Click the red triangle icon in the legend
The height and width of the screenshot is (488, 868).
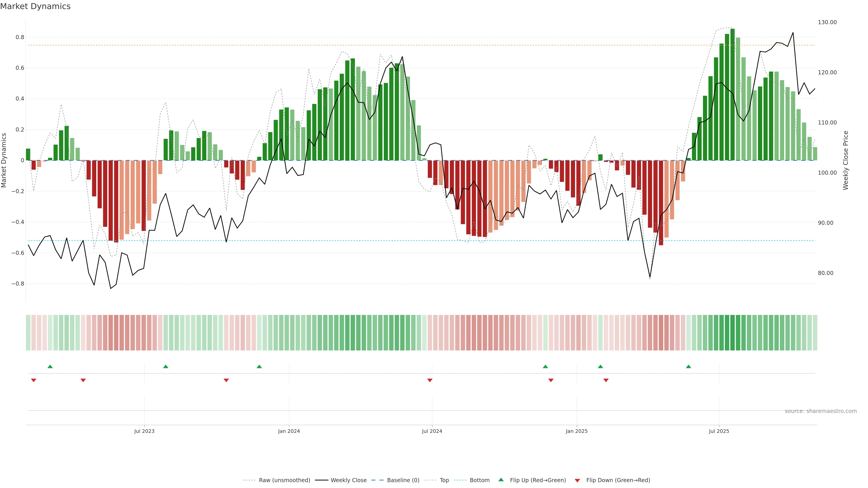tap(577, 480)
